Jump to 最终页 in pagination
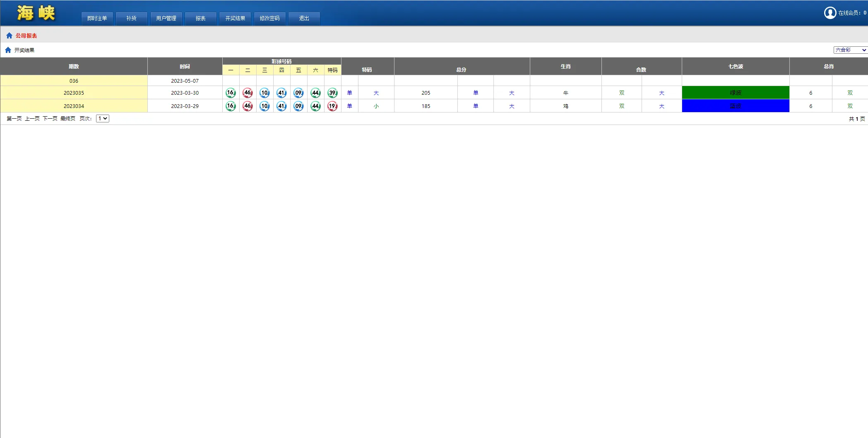 [68, 119]
